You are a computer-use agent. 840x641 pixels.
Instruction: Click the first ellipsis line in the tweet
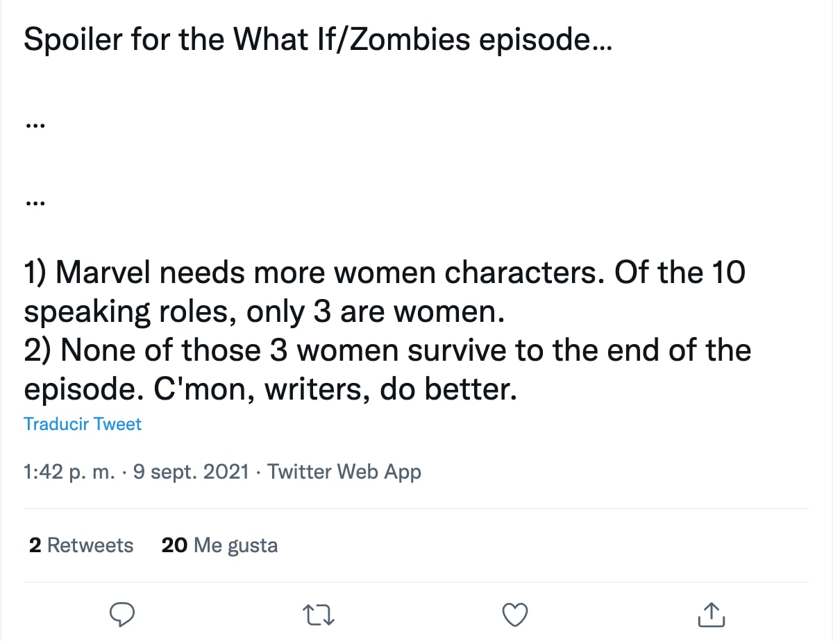(x=35, y=126)
